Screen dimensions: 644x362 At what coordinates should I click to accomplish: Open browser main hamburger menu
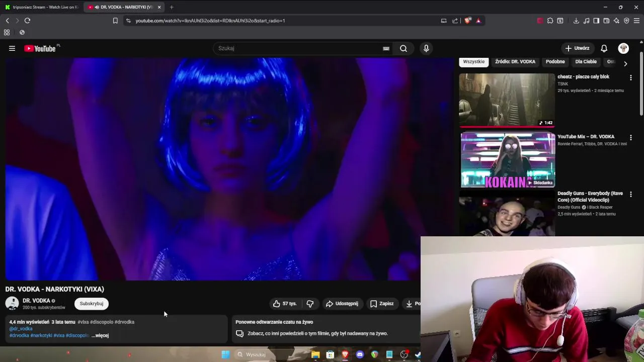coord(637,21)
